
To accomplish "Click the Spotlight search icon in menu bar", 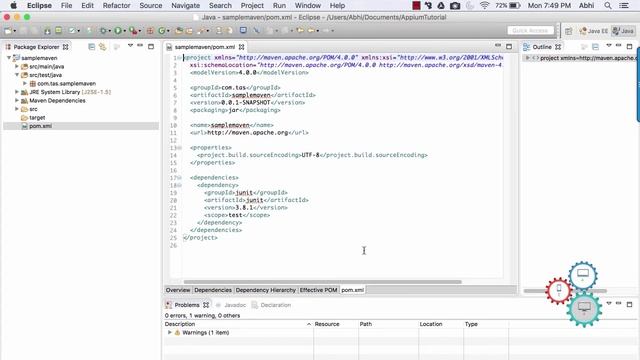I will pyautogui.click(x=608, y=6).
